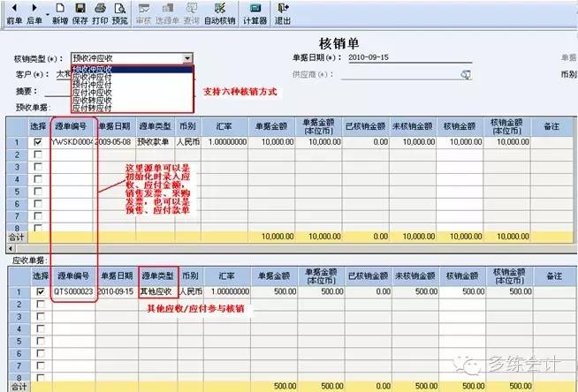The image size is (578, 392).
Task: Open the 核销类型 combo box arrow
Action: click(x=187, y=58)
